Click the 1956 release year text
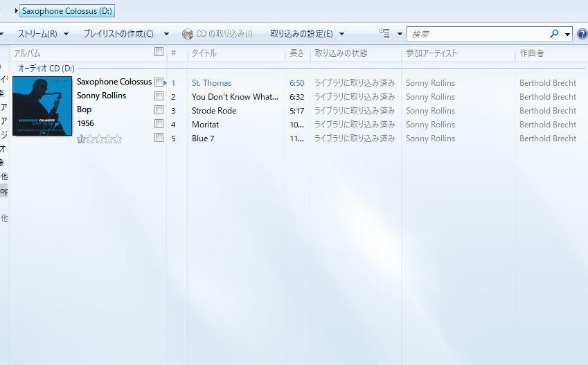This screenshot has height=365, width=588. click(x=85, y=123)
